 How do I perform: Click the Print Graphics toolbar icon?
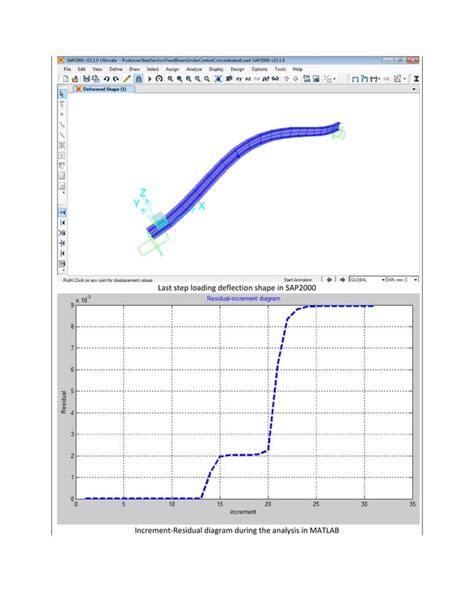coord(95,79)
